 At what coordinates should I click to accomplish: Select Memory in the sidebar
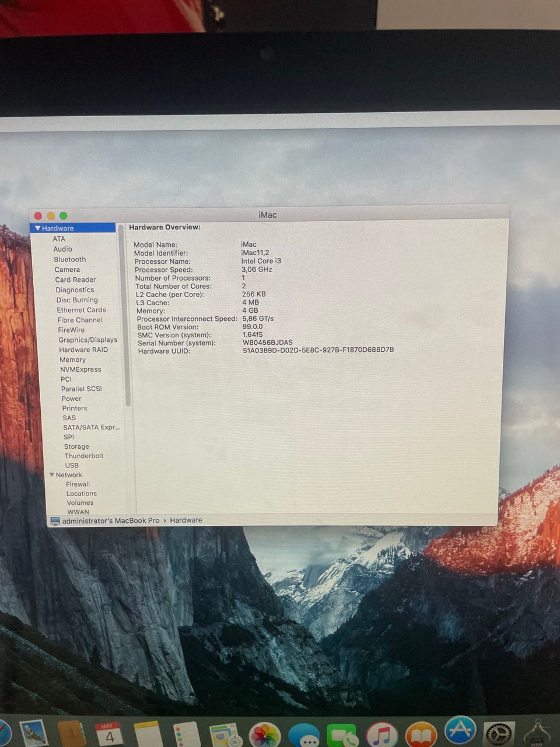(x=72, y=359)
